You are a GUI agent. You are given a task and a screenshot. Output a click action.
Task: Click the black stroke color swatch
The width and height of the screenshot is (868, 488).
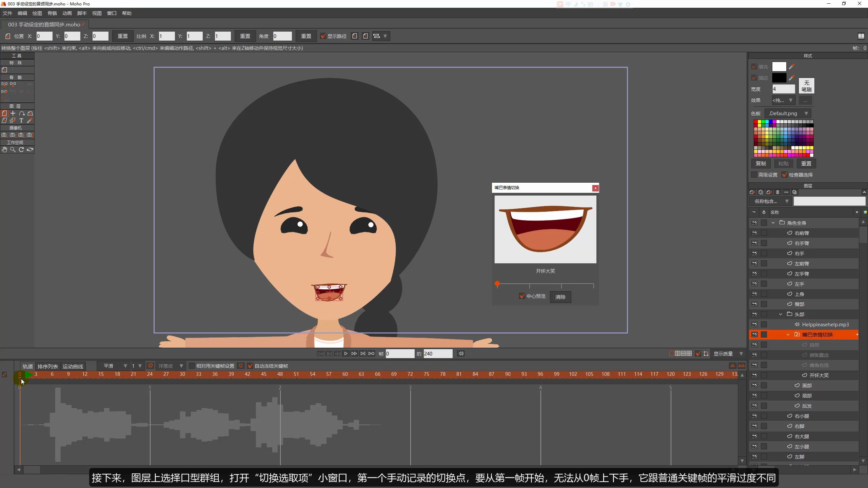(779, 78)
